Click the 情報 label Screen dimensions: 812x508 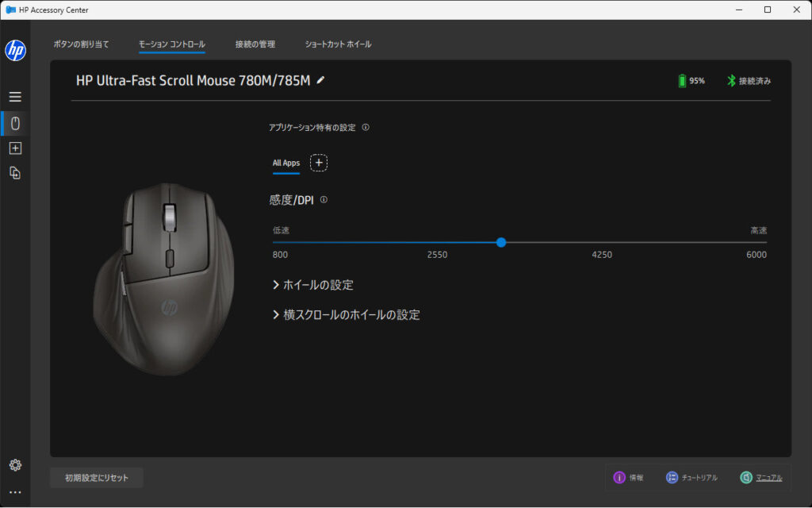637,478
